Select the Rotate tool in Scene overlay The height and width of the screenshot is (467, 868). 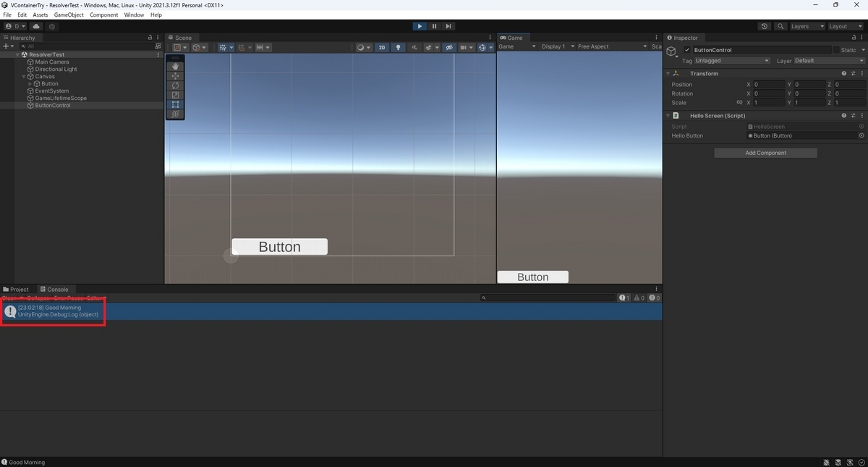click(x=175, y=85)
